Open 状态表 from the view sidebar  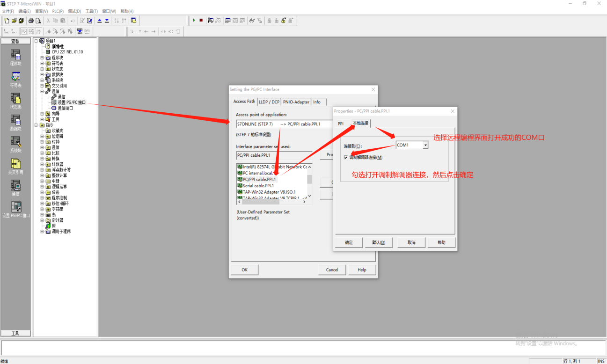click(15, 101)
